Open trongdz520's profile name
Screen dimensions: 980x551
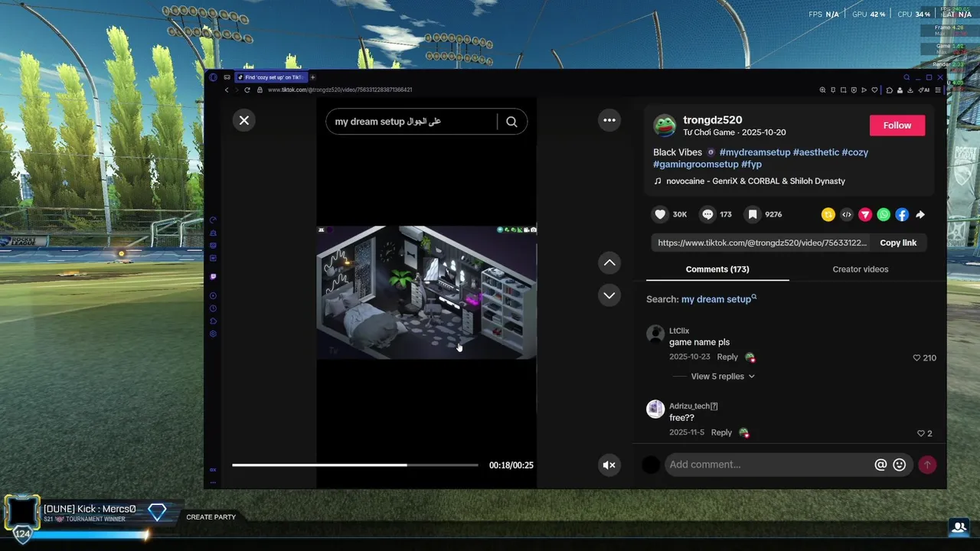(712, 120)
